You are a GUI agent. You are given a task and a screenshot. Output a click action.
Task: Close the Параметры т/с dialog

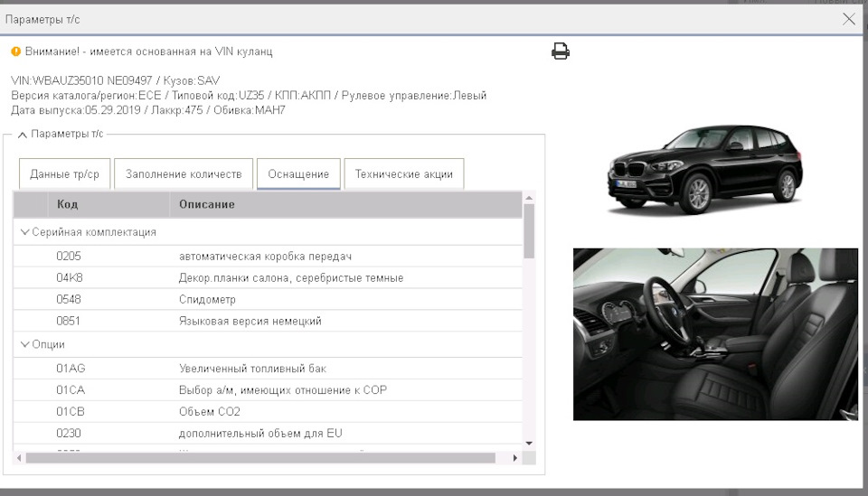point(848,19)
